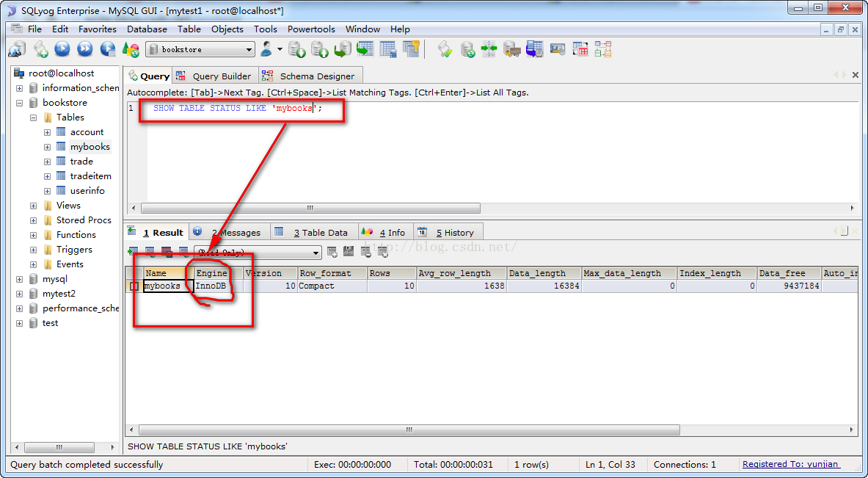Refresh the object browser

tap(131, 49)
